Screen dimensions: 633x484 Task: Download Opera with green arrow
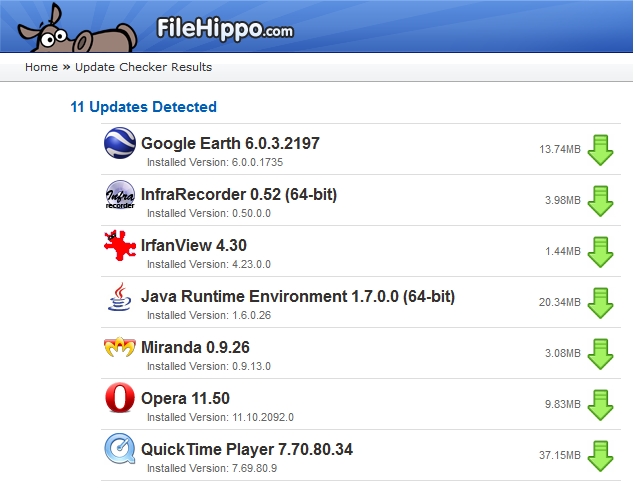pos(600,405)
